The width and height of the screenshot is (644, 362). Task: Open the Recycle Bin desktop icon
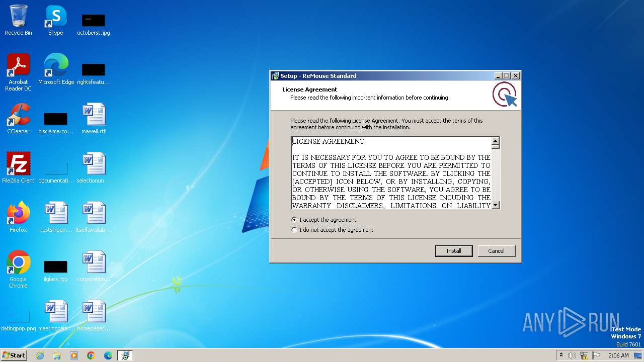click(18, 20)
